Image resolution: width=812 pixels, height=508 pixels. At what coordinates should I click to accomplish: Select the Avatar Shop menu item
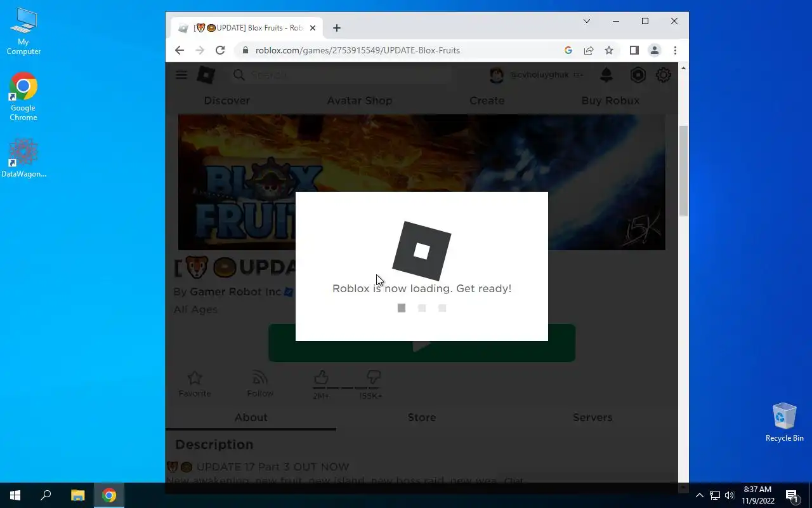360,100
